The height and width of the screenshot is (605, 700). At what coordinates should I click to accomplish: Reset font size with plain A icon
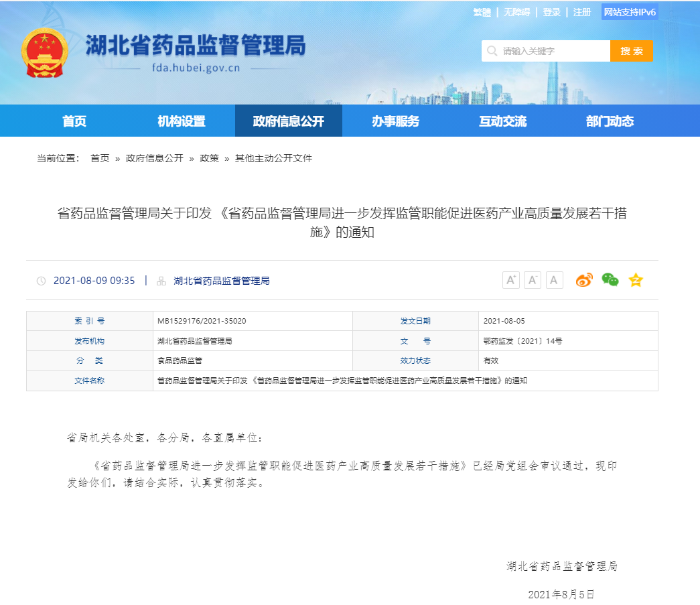554,280
